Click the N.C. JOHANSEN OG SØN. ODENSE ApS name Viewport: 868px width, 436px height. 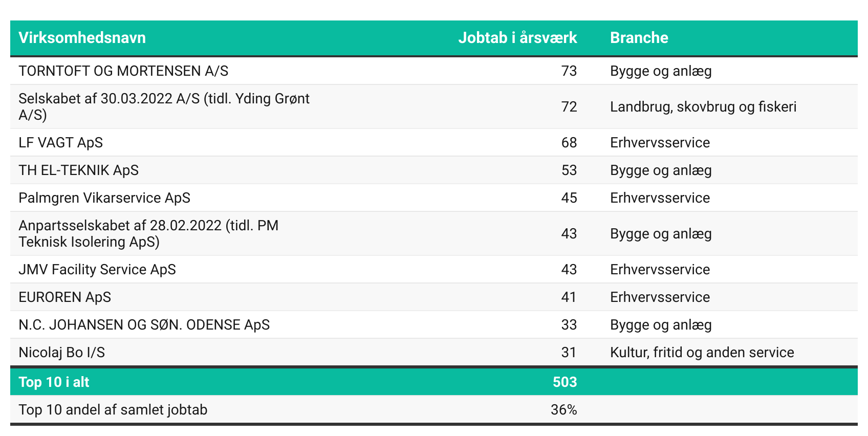tap(144, 325)
